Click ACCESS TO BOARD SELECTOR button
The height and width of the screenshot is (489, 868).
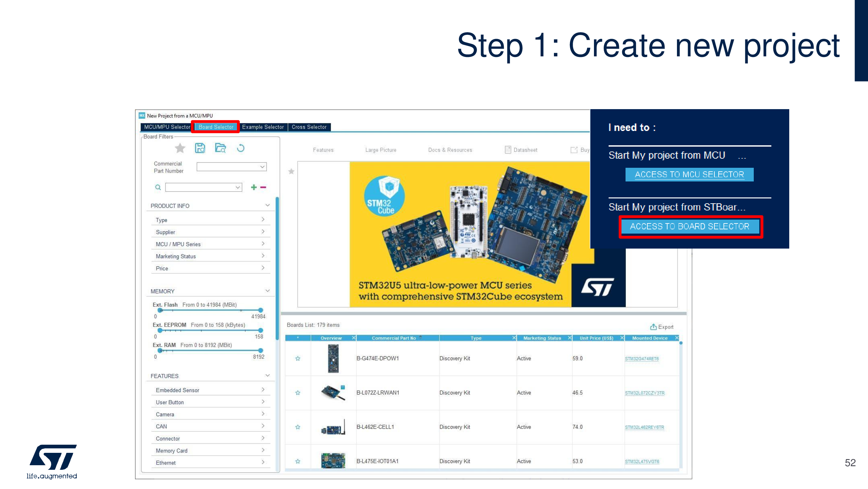click(x=689, y=226)
